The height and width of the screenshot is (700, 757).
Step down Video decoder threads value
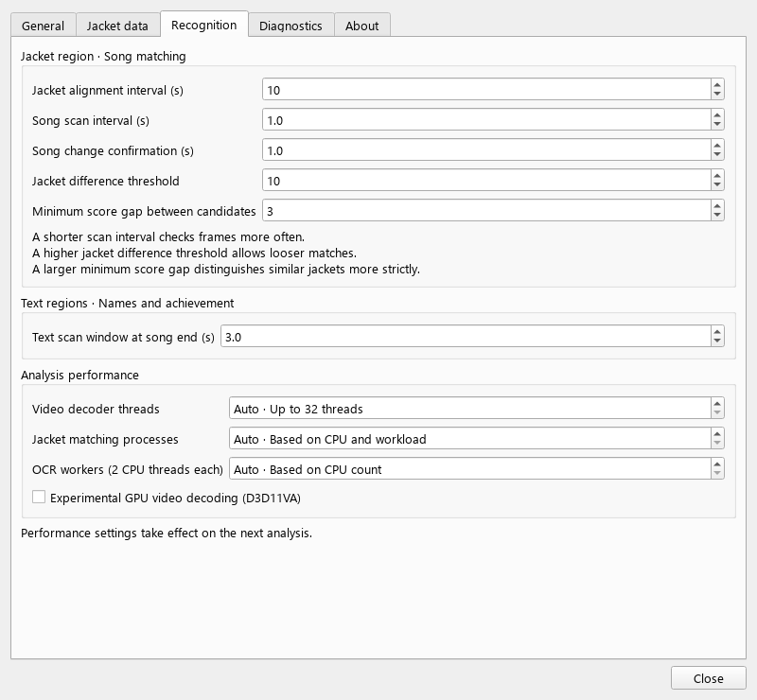pyautogui.click(x=717, y=413)
